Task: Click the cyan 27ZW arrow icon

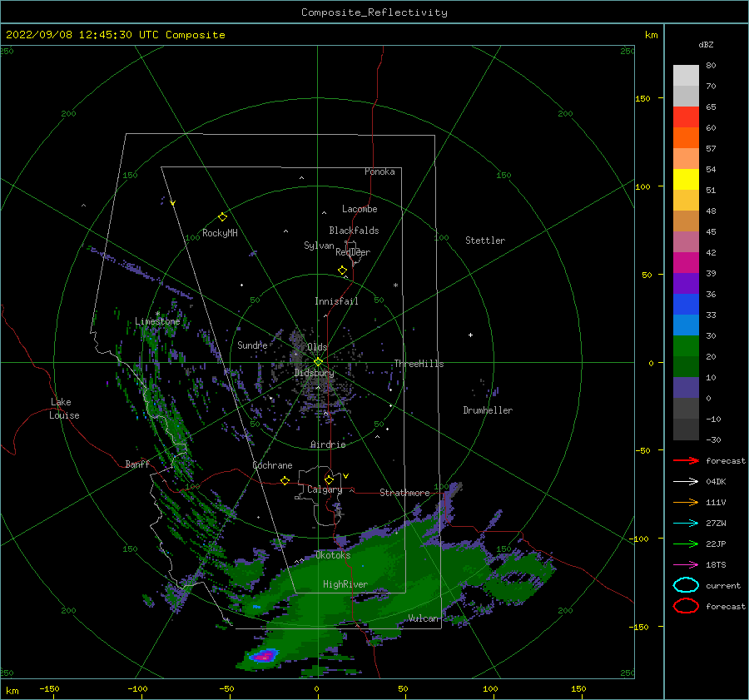Action: (x=686, y=524)
